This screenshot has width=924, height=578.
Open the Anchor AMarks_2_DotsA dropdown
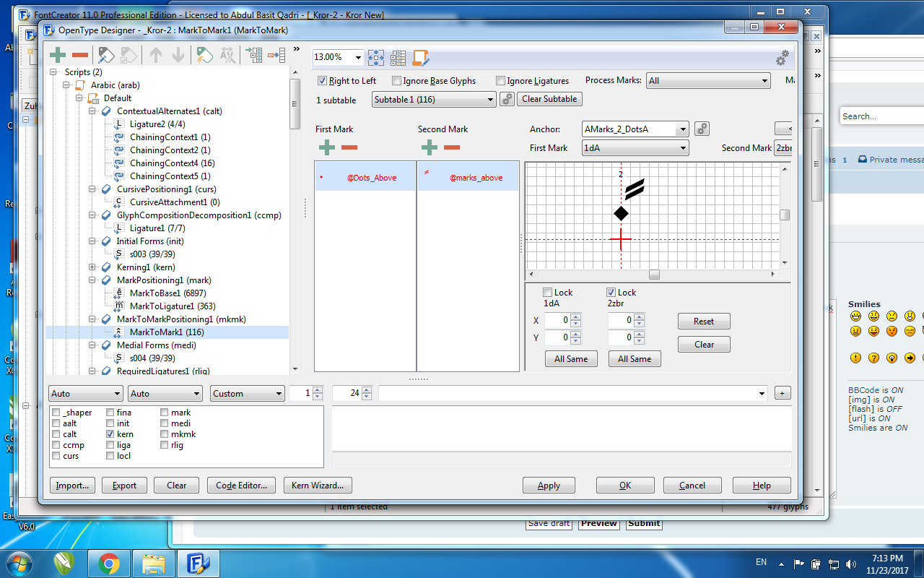click(x=682, y=129)
